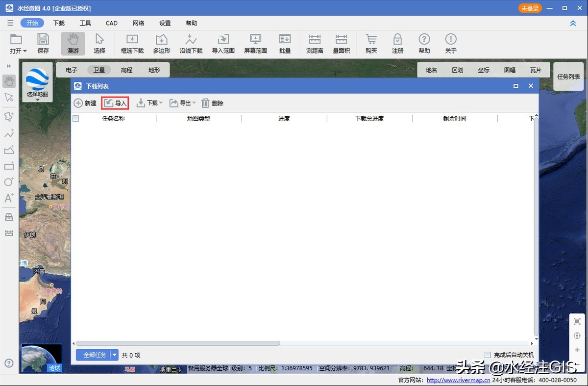Open the 批量 batch download tool
The image size is (588, 386).
pos(285,44)
